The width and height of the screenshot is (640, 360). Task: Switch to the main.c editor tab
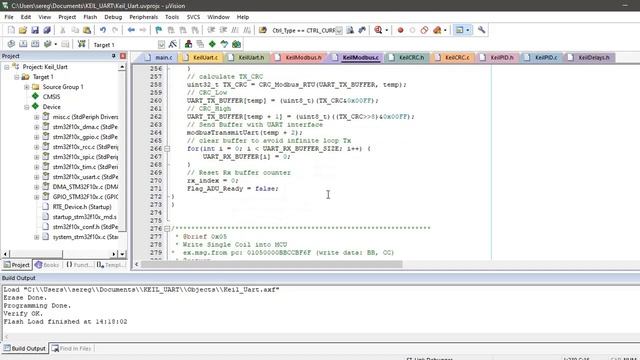159,58
